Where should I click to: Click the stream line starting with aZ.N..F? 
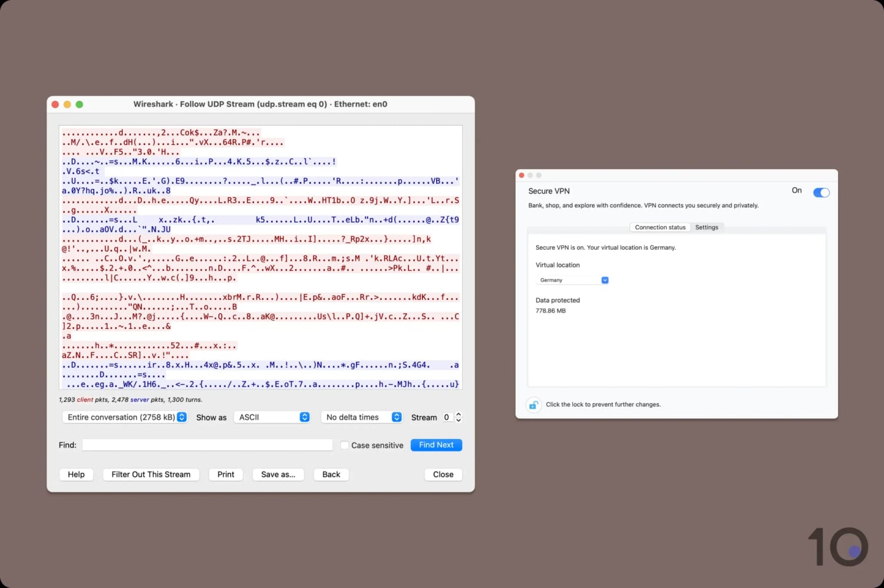pyautogui.click(x=125, y=355)
